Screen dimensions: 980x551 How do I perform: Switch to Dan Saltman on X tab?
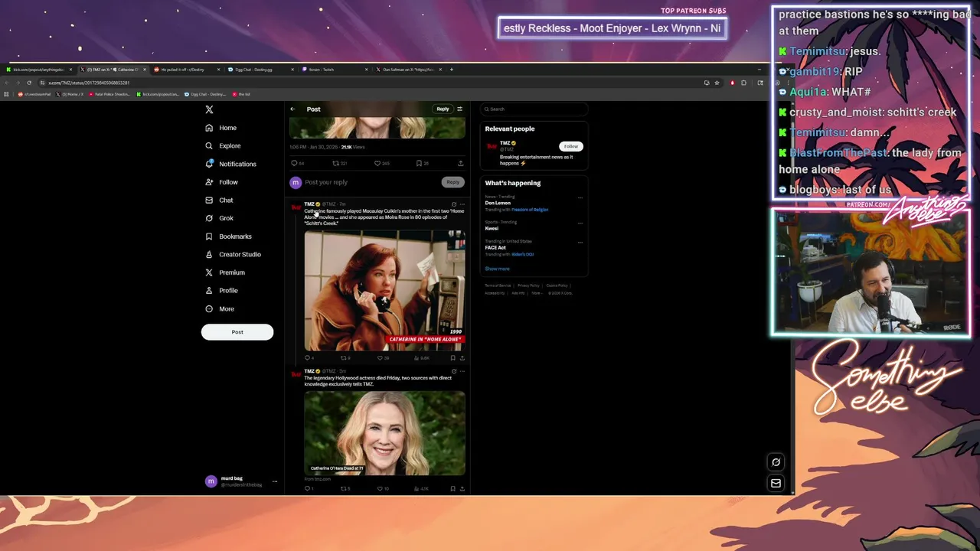coord(408,70)
